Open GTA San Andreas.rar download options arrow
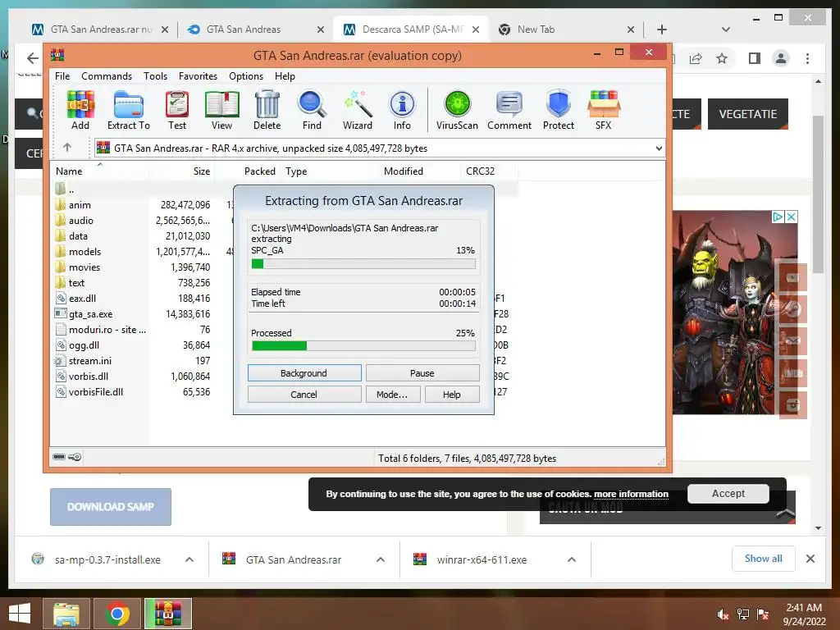 pyautogui.click(x=381, y=559)
